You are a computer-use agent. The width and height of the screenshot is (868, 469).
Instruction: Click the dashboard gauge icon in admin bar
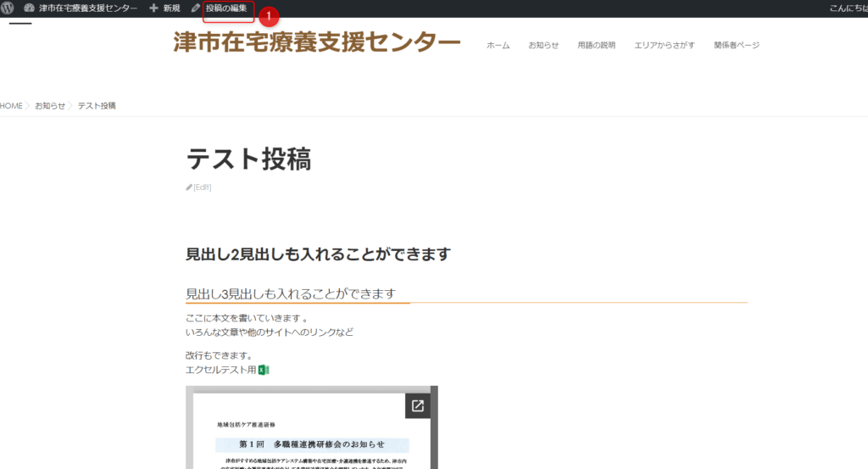click(x=29, y=8)
